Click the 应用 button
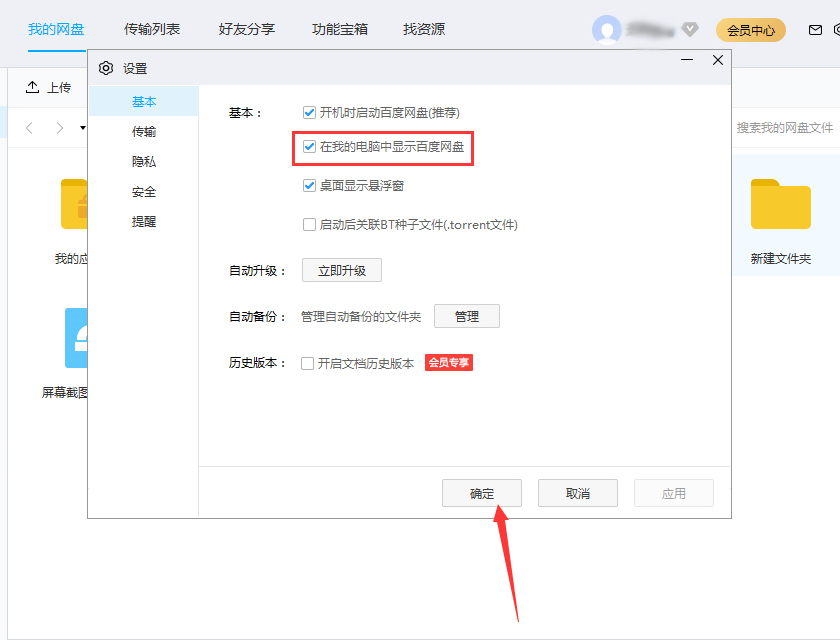This screenshot has height=640, width=840. pos(673,493)
